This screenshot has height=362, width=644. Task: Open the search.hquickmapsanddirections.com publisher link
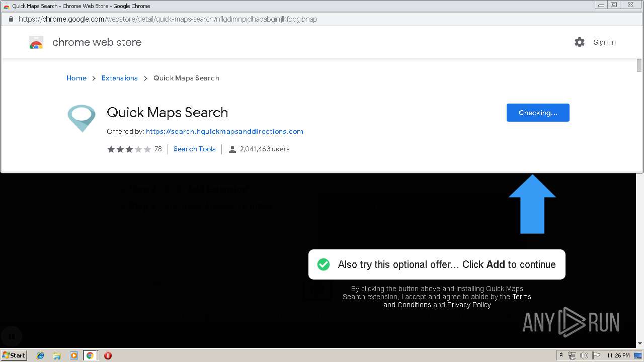tap(224, 131)
